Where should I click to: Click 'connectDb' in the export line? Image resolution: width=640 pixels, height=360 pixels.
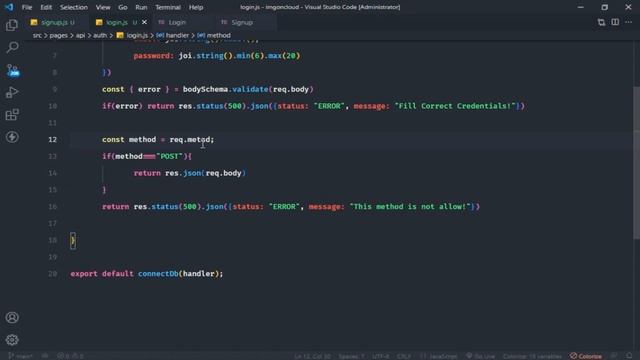click(158, 273)
